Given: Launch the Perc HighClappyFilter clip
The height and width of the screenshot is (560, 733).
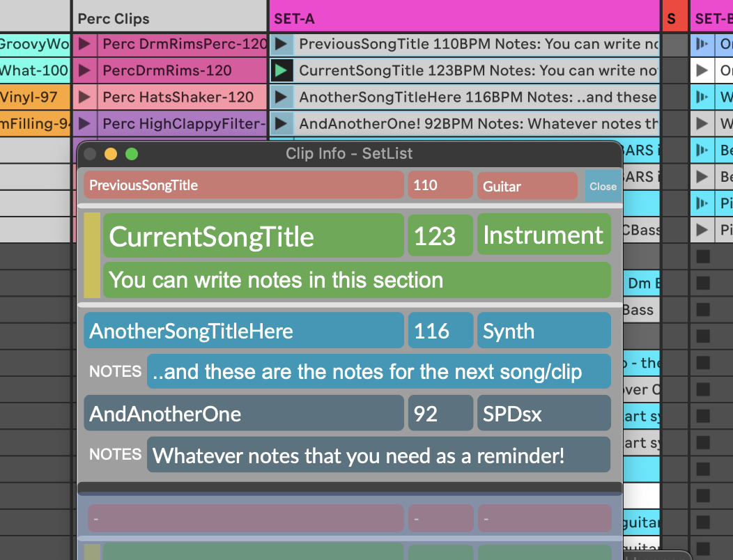Looking at the screenshot, I should [x=84, y=124].
